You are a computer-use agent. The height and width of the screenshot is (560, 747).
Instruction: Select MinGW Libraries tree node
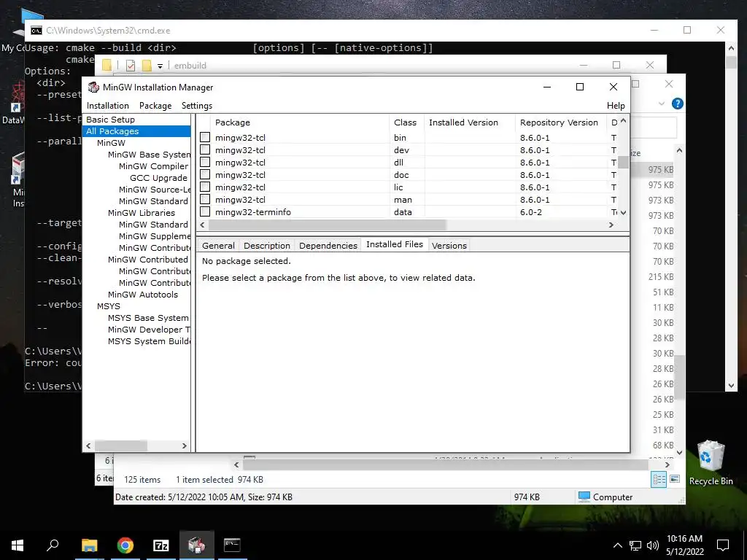[x=142, y=213]
